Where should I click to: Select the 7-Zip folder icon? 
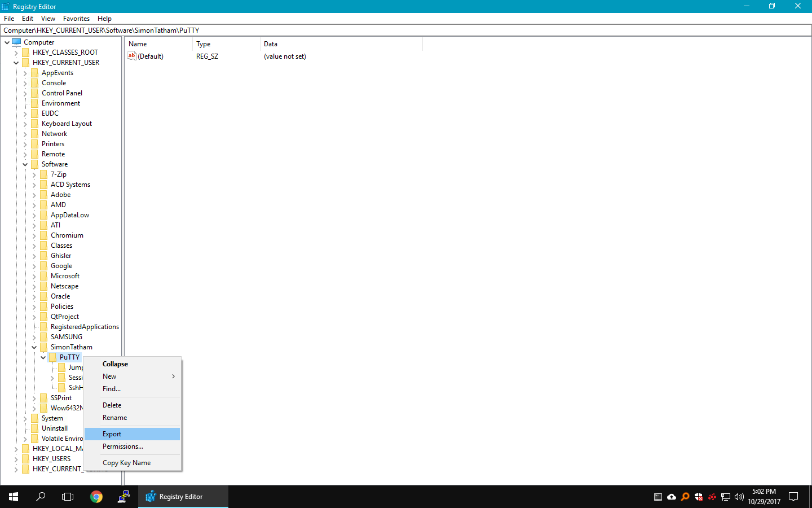pos(44,174)
